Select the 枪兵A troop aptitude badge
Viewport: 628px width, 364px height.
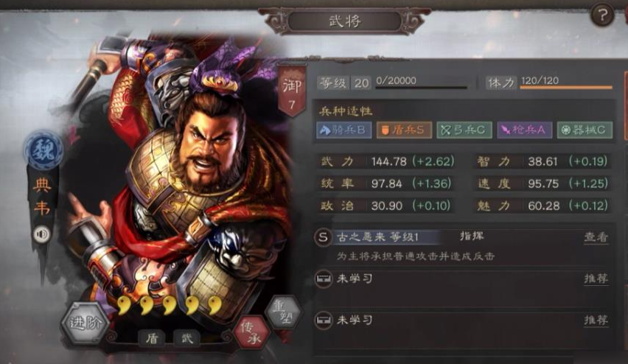(x=525, y=130)
